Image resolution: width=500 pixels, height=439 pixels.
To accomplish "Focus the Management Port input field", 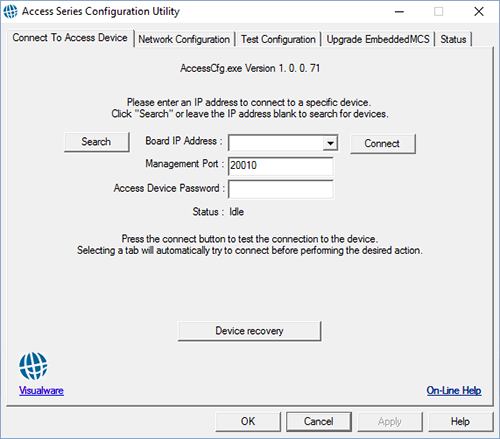I will point(280,166).
